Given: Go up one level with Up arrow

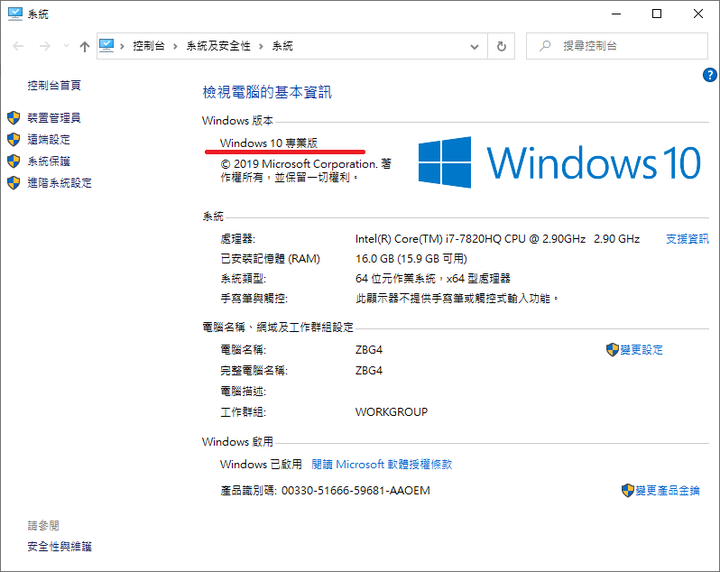Looking at the screenshot, I should (84, 46).
